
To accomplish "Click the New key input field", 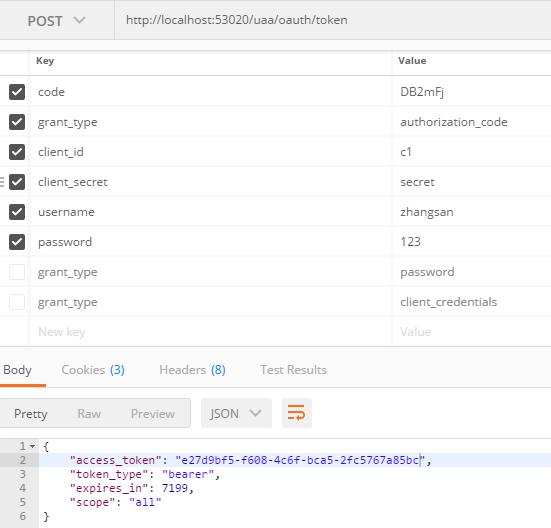I will coord(211,332).
